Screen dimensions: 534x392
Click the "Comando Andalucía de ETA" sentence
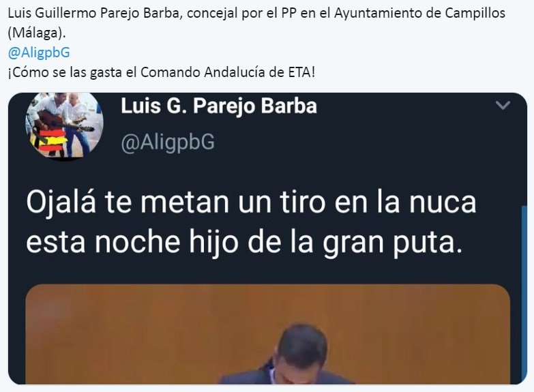[x=161, y=72]
